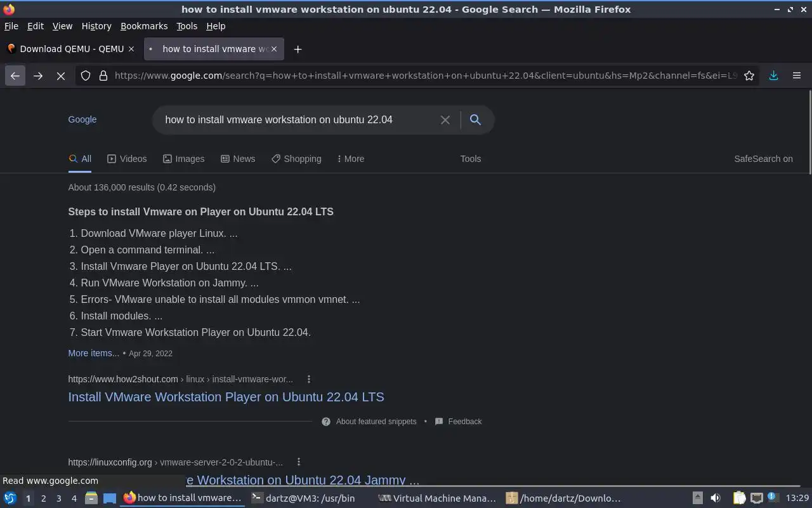Image resolution: width=812 pixels, height=508 pixels.
Task: Open a new tab
Action: pos(298,49)
